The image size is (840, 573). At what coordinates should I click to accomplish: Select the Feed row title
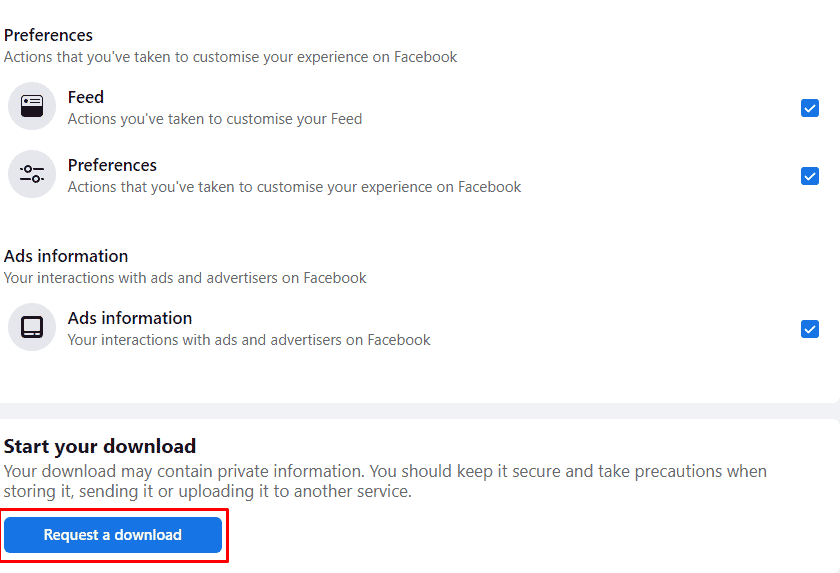point(86,97)
